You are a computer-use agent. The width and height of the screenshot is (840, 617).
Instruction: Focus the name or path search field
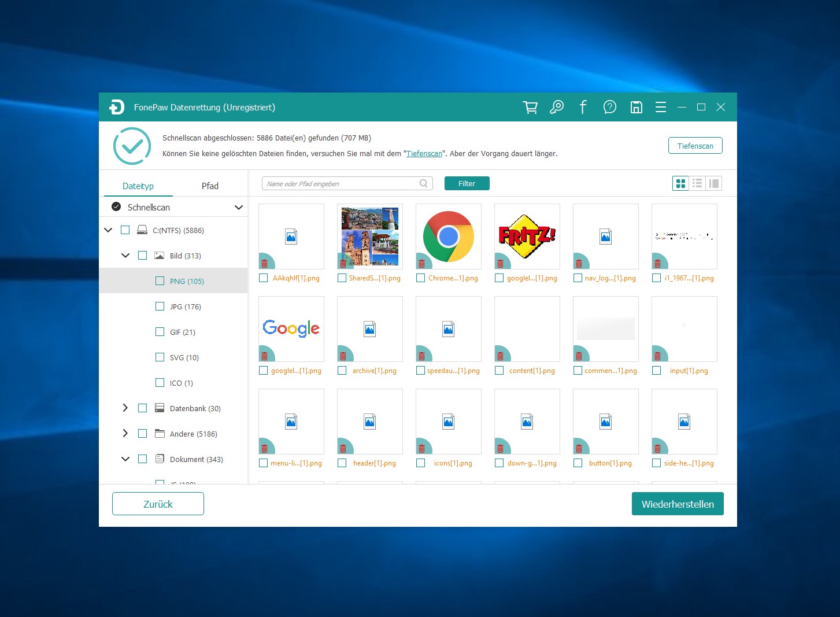pos(347,183)
